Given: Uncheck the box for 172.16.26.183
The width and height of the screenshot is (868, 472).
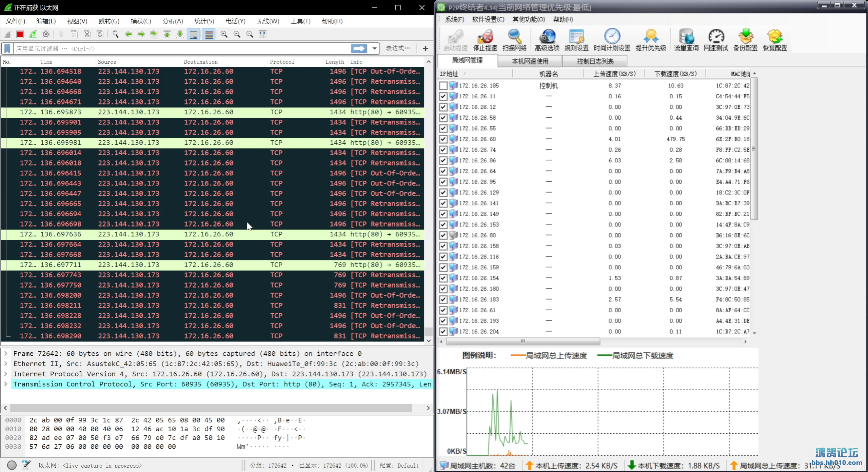Looking at the screenshot, I should [443, 299].
